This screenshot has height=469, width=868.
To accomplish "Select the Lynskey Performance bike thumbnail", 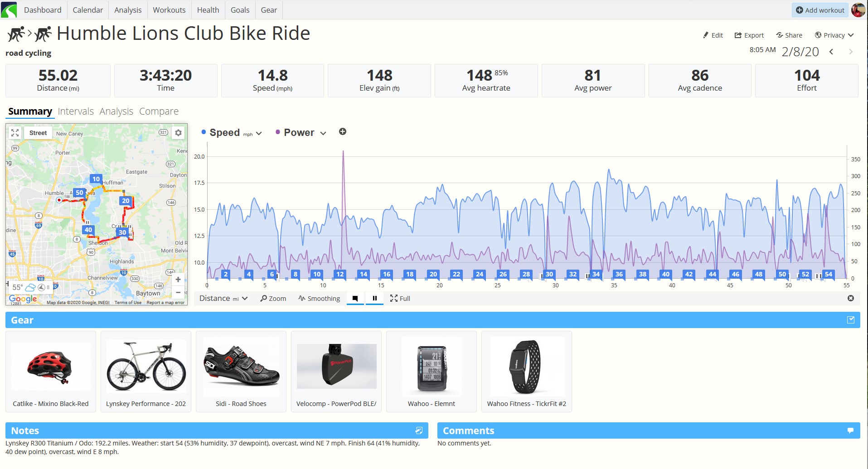I will [x=146, y=366].
